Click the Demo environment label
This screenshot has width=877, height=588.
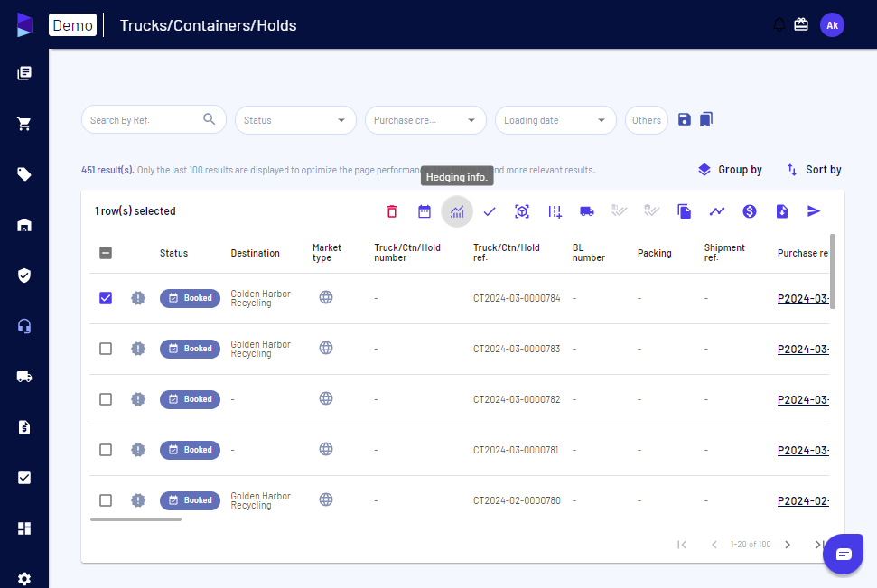point(73,25)
